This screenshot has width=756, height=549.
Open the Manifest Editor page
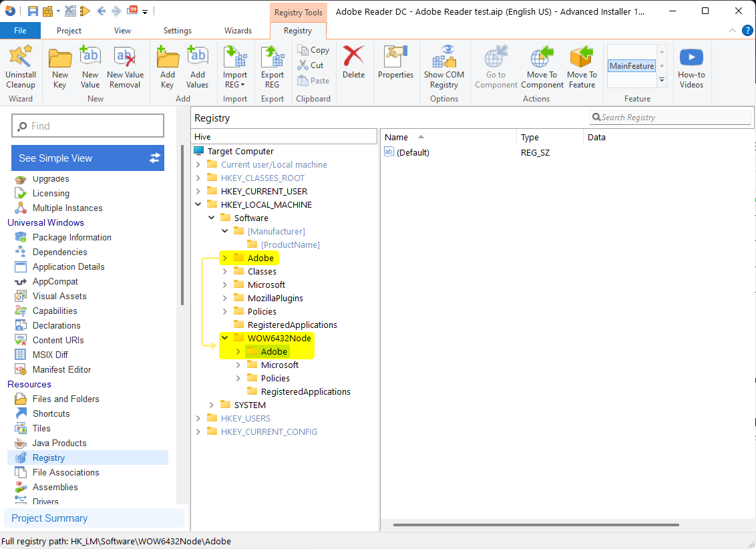tap(61, 369)
